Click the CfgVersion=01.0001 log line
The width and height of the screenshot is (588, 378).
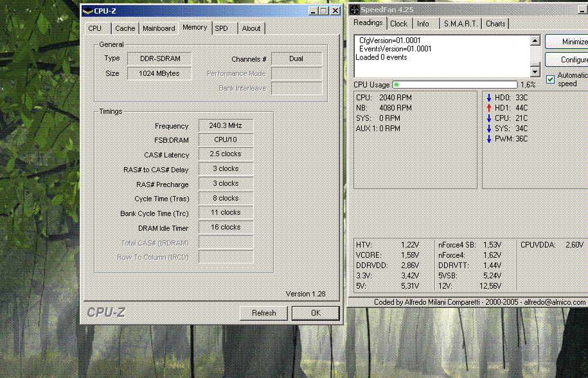click(389, 40)
